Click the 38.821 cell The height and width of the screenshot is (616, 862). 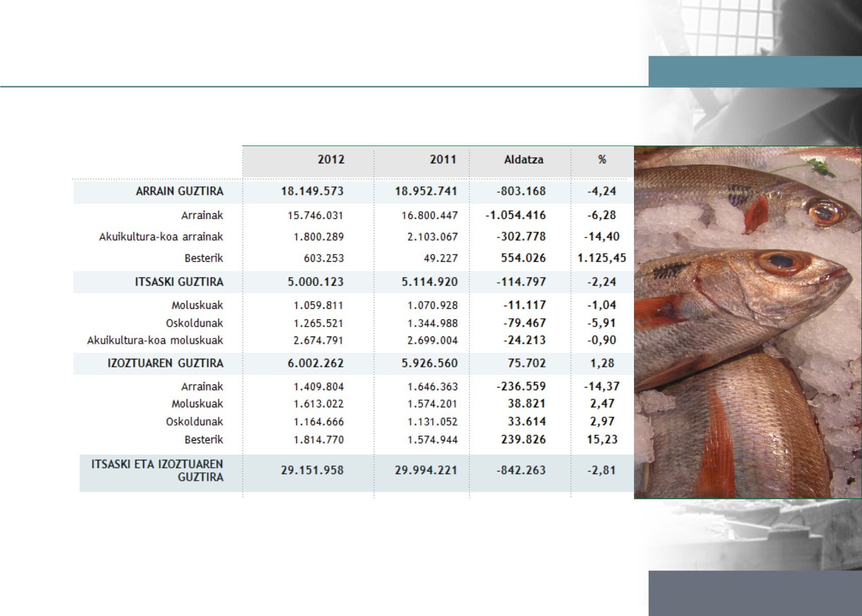[x=527, y=404]
